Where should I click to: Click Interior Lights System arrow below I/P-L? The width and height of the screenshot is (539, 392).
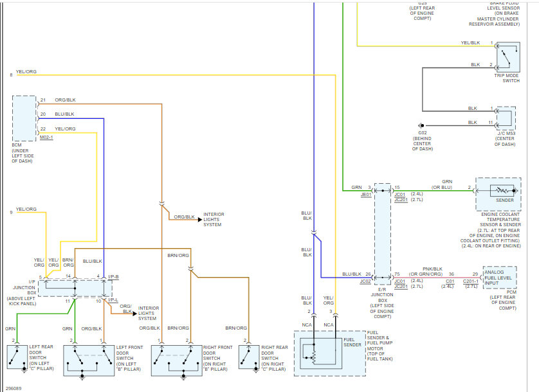point(135,314)
